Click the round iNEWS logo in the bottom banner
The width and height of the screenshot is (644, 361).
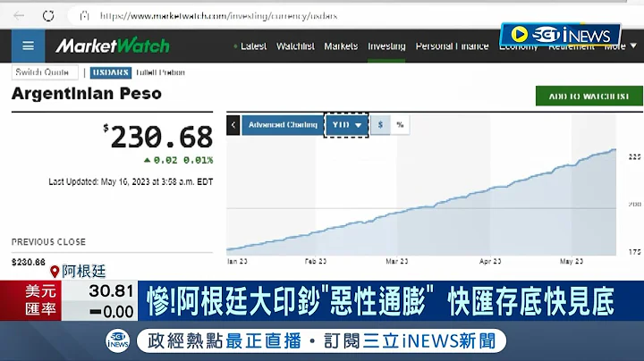pos(117,341)
